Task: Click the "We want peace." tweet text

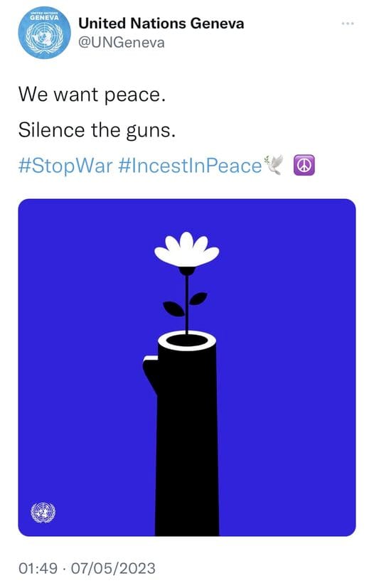Action: [92, 94]
